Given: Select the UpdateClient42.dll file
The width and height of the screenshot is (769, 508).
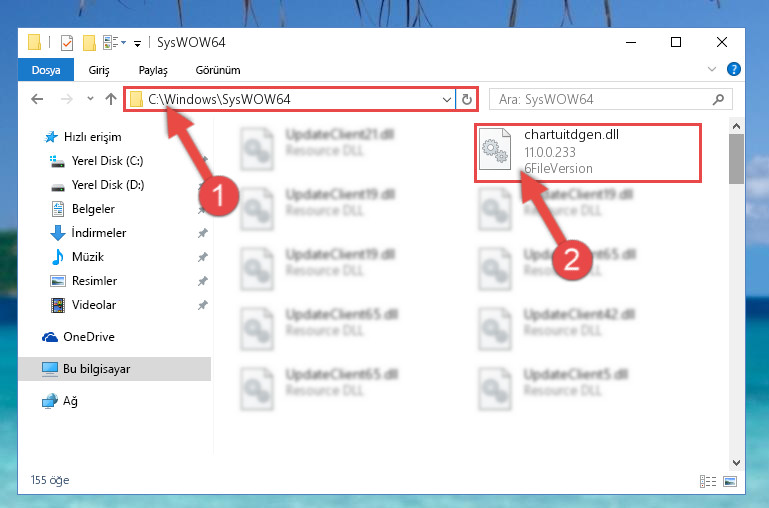Looking at the screenshot, I should pyautogui.click(x=557, y=329).
